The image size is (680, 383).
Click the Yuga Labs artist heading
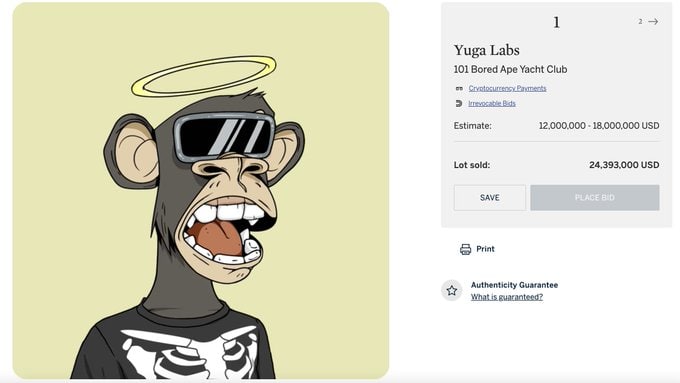point(487,50)
